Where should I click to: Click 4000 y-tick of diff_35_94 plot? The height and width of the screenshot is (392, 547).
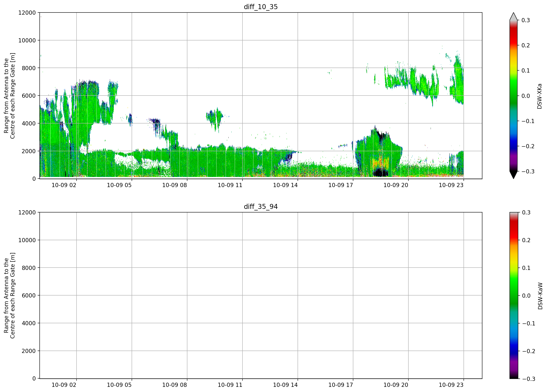(29, 323)
